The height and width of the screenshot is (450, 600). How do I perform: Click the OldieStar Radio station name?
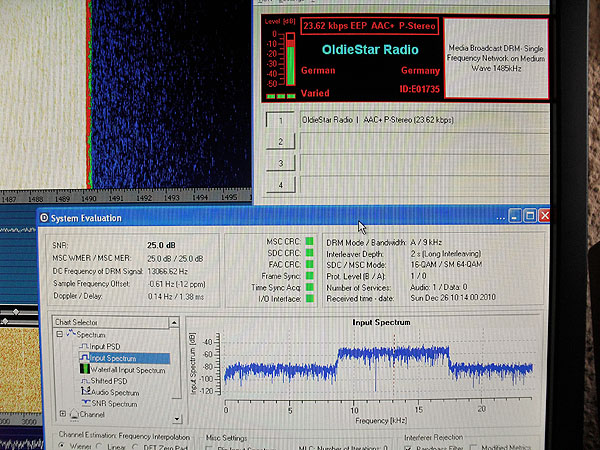point(370,49)
